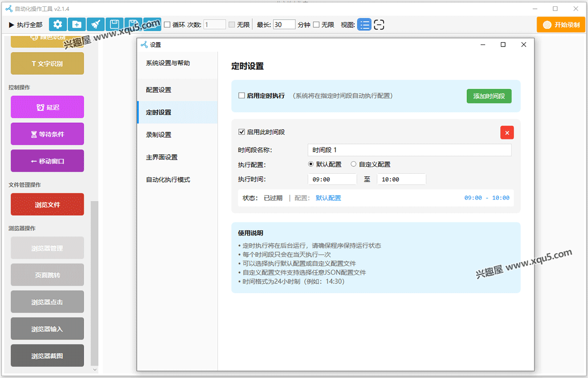Delete time period with red X
The image size is (588, 378).
pyautogui.click(x=507, y=133)
